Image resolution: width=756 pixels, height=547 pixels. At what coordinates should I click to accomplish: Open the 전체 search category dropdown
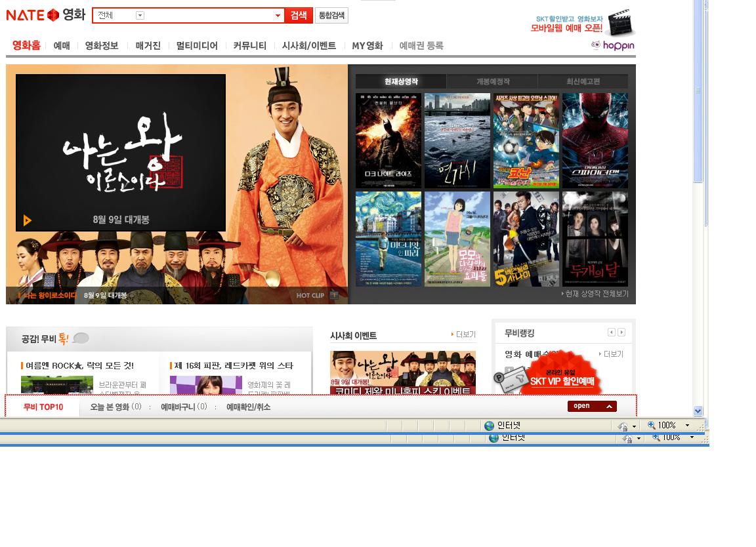(x=140, y=15)
